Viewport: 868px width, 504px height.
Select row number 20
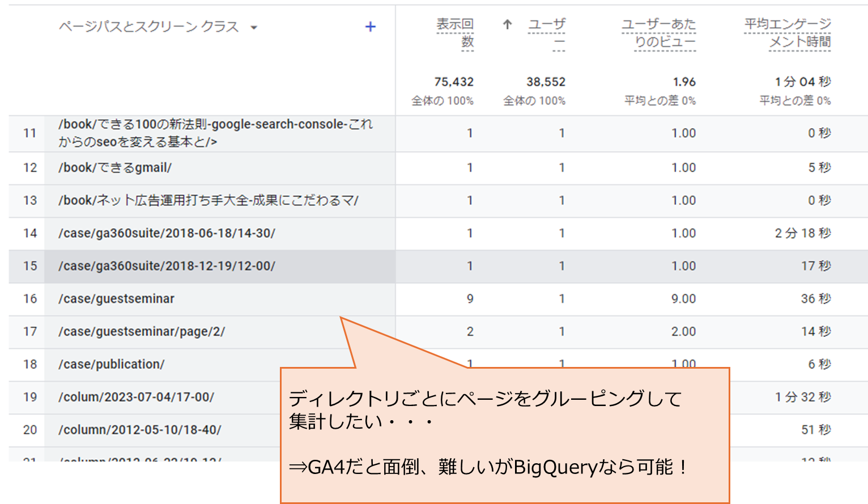pos(30,430)
